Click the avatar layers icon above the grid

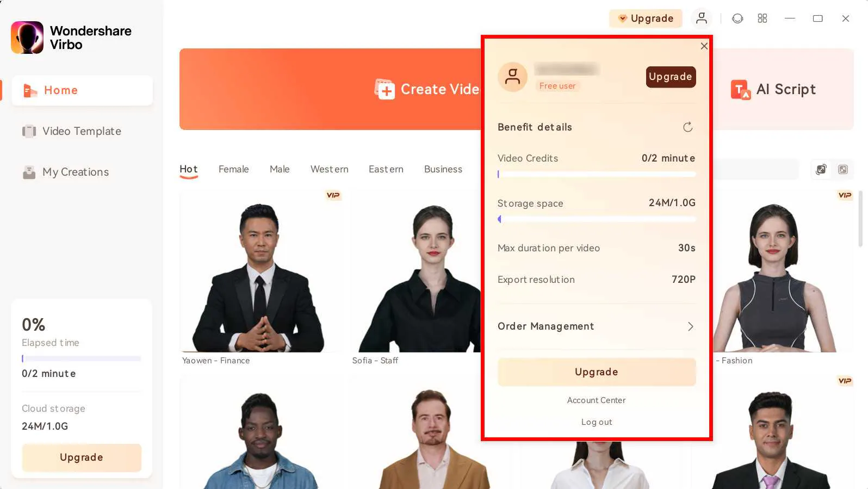(821, 170)
